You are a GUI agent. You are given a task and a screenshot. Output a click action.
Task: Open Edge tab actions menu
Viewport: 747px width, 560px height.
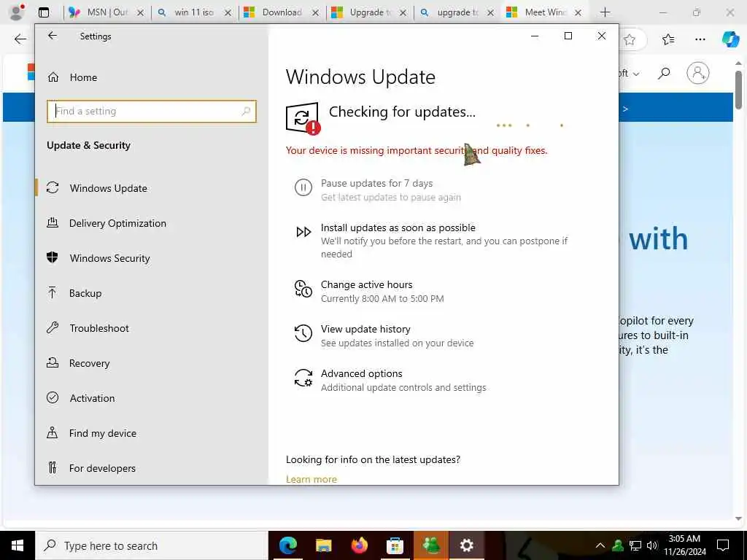click(43, 12)
